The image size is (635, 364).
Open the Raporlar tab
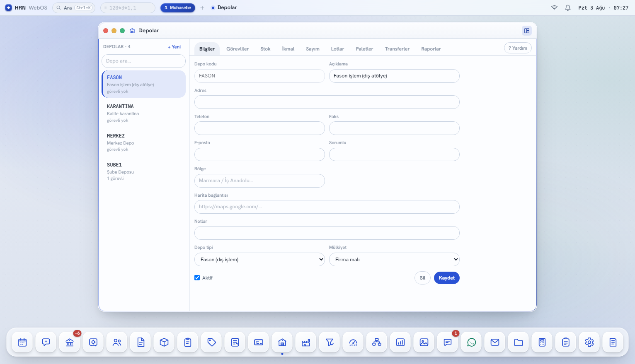(x=431, y=49)
